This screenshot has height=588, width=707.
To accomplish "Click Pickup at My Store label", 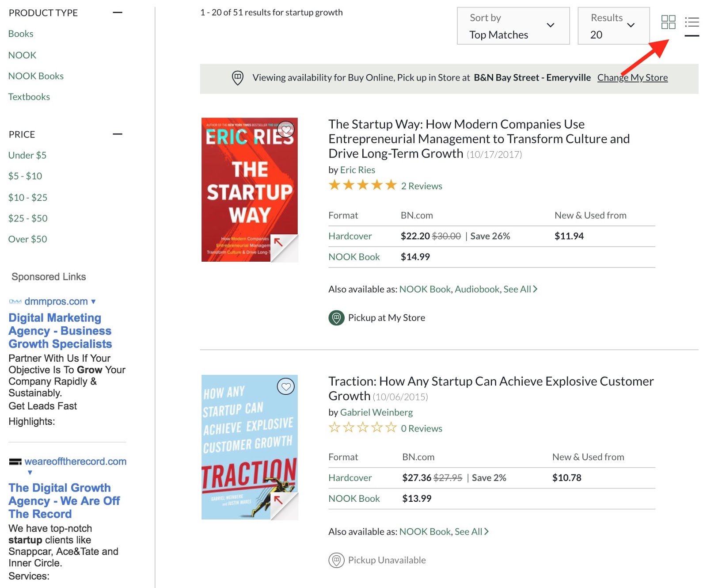I will pyautogui.click(x=387, y=318).
